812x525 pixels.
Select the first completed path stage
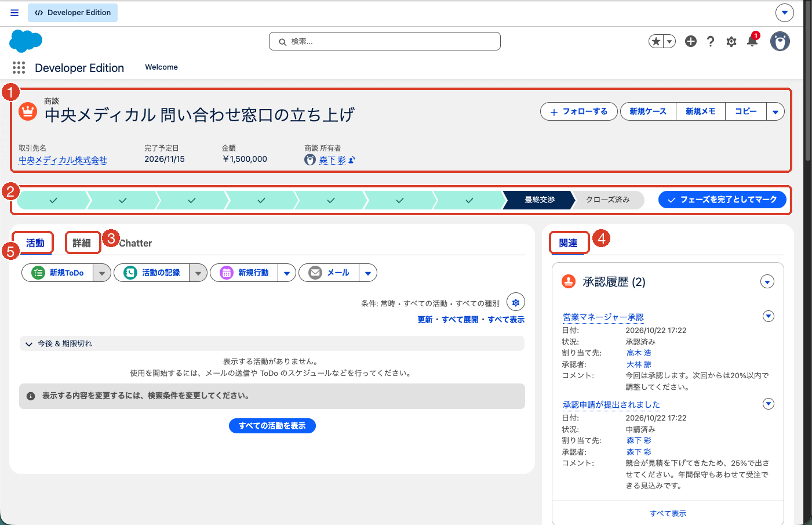[53, 200]
